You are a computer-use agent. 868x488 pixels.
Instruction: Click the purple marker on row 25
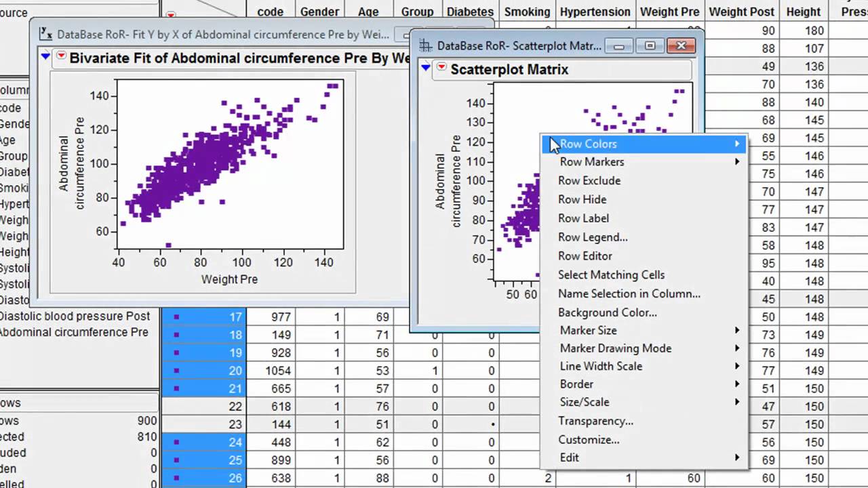(x=176, y=460)
